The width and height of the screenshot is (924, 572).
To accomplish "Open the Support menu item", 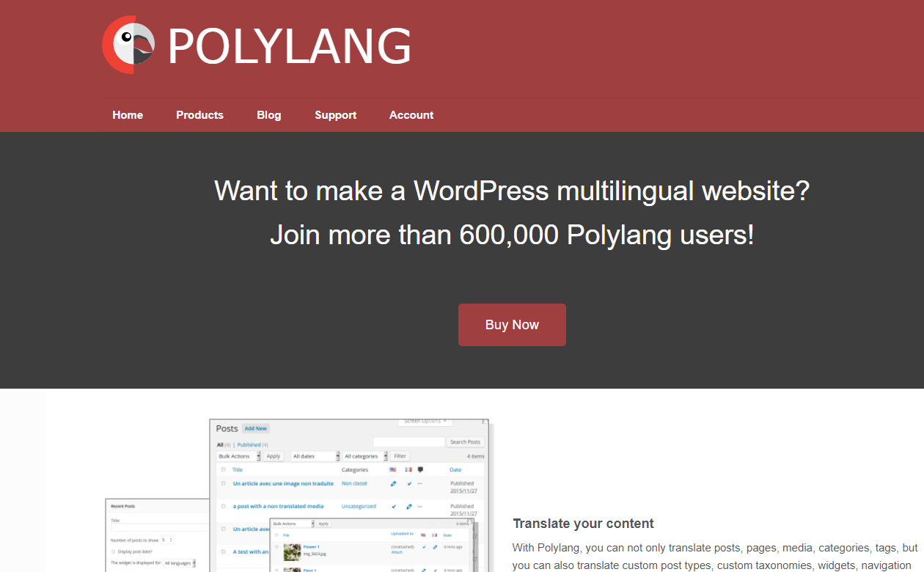I will pos(336,115).
